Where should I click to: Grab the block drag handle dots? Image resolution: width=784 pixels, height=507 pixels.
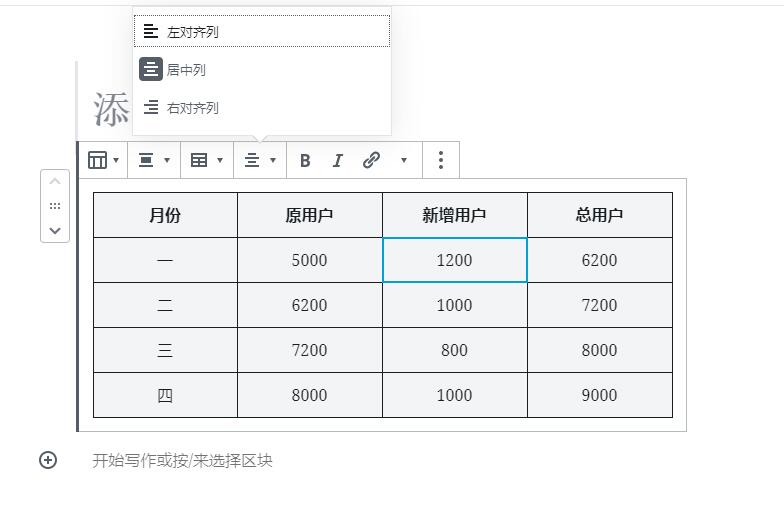[55, 206]
